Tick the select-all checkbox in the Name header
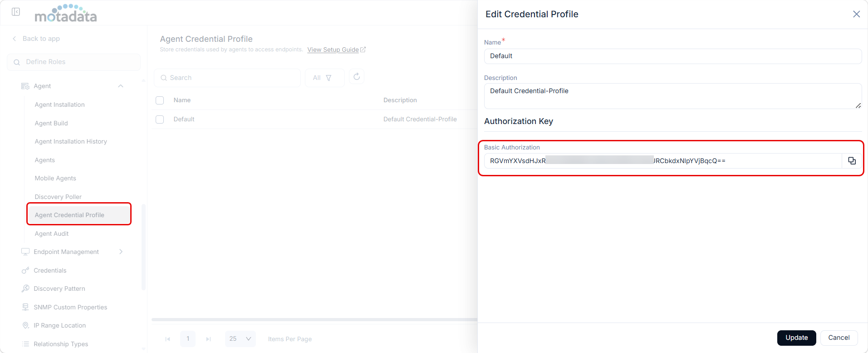This screenshot has width=868, height=353. pos(160,100)
